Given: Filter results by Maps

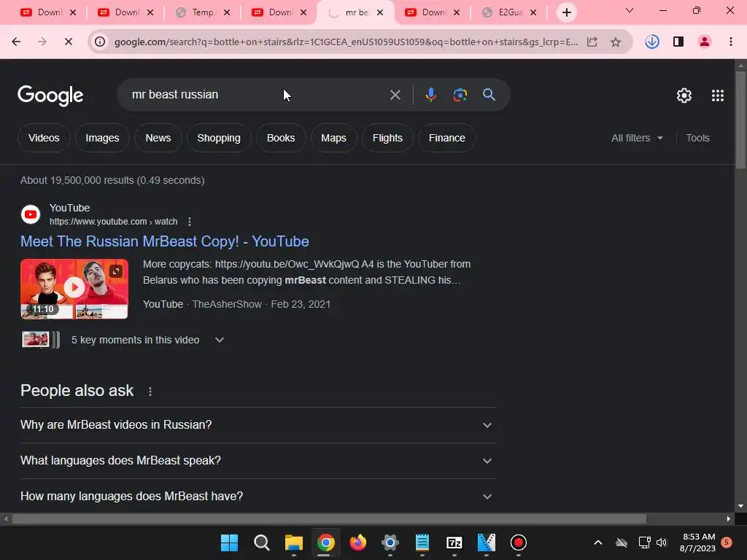Looking at the screenshot, I should pos(333,138).
